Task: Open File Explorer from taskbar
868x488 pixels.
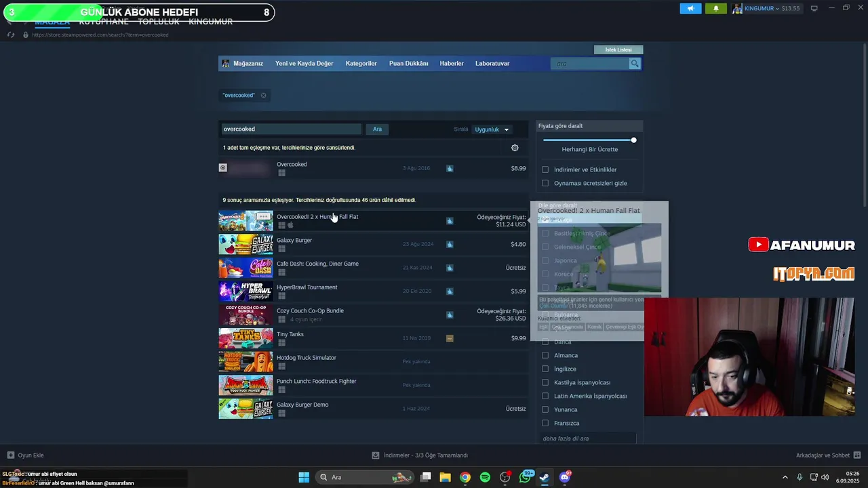Action: click(x=446, y=477)
